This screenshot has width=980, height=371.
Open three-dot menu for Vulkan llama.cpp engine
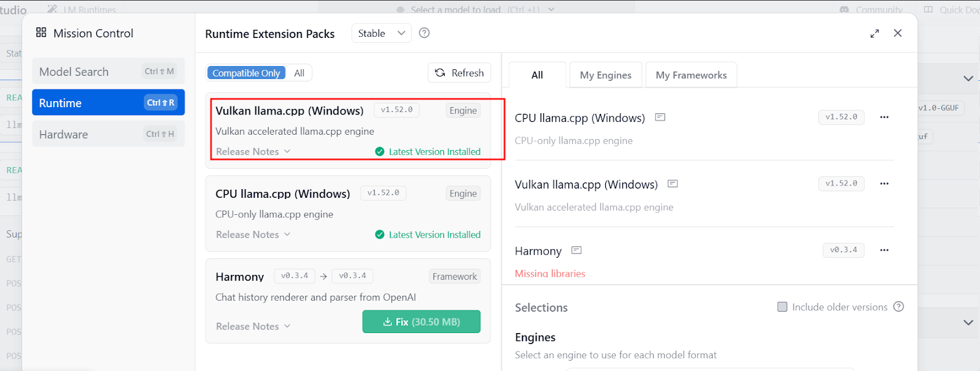[x=884, y=184]
